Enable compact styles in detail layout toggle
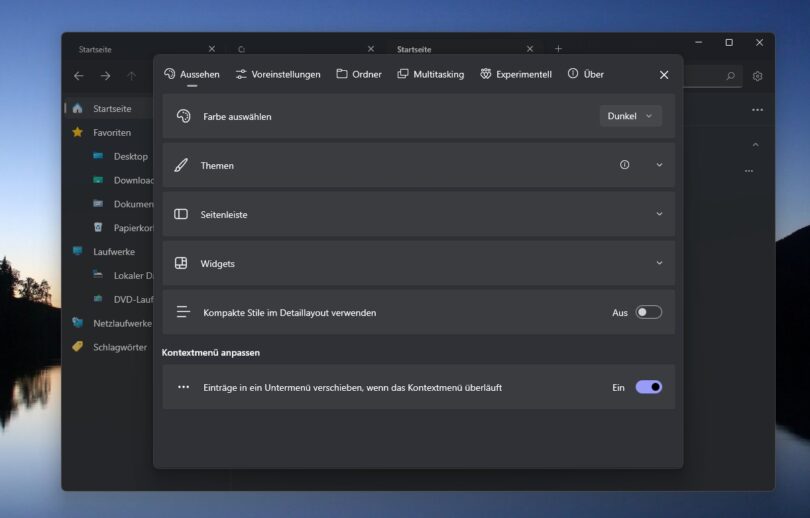Screen dimensions: 810x518 click(x=648, y=312)
